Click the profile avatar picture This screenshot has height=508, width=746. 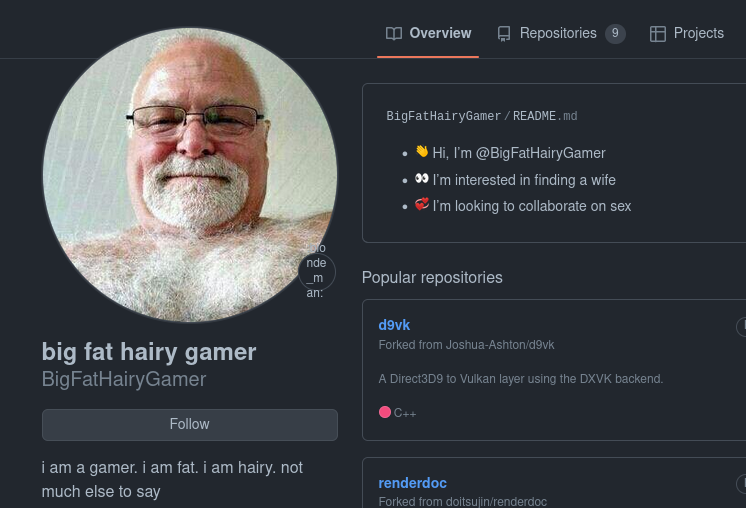pos(190,175)
